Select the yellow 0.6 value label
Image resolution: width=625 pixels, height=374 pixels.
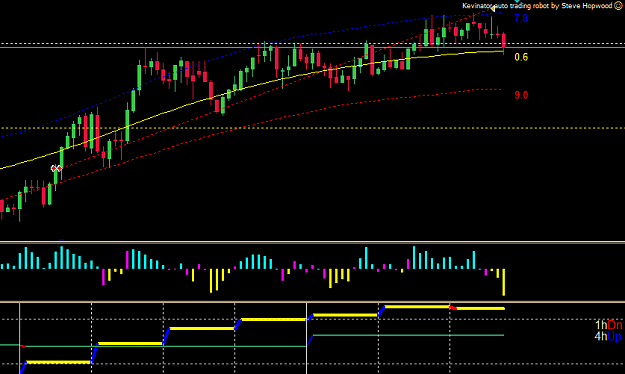tap(521, 57)
